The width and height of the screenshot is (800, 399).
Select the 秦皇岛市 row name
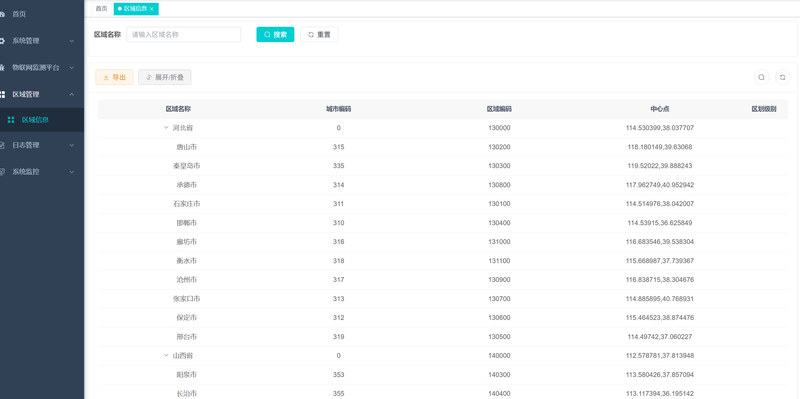pyautogui.click(x=187, y=166)
